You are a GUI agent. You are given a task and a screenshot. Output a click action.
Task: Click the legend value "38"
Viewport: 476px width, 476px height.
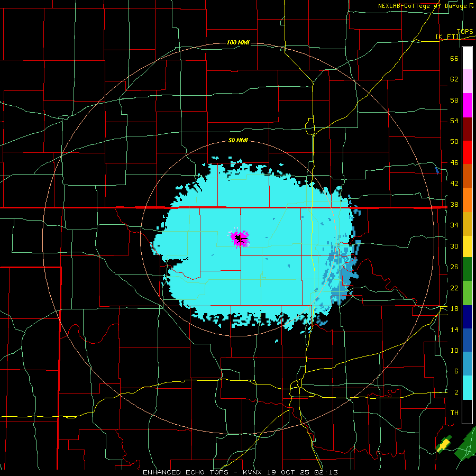pos(454,205)
